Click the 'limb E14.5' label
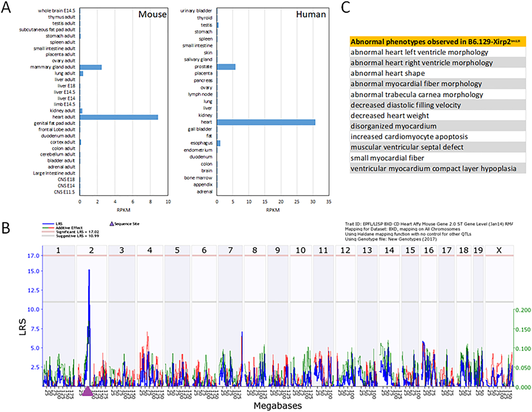532x412 pixels. [x=64, y=104]
